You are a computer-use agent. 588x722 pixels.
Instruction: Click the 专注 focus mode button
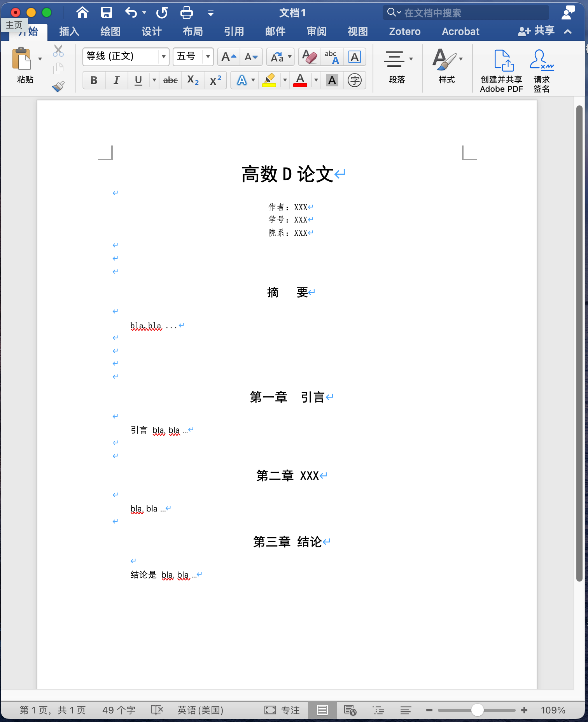[x=282, y=710]
